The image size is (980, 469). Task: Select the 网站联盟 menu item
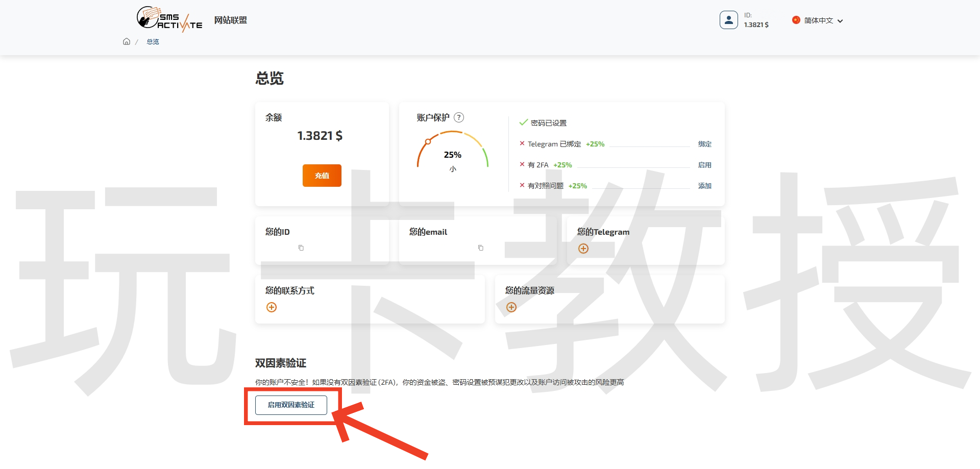[230, 20]
